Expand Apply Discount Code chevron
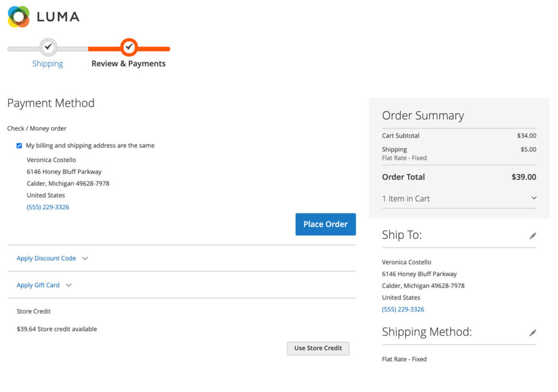This screenshot has width=558, height=392. click(85, 259)
